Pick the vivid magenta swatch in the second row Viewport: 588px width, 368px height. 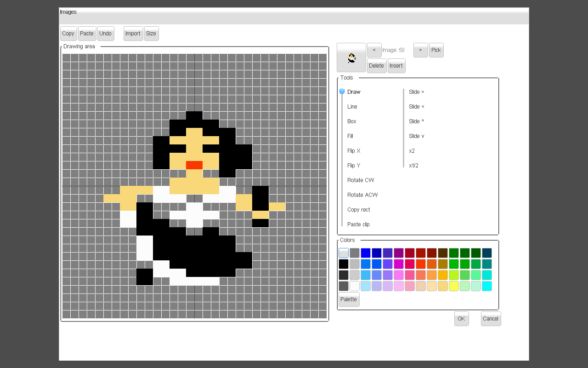click(x=399, y=264)
